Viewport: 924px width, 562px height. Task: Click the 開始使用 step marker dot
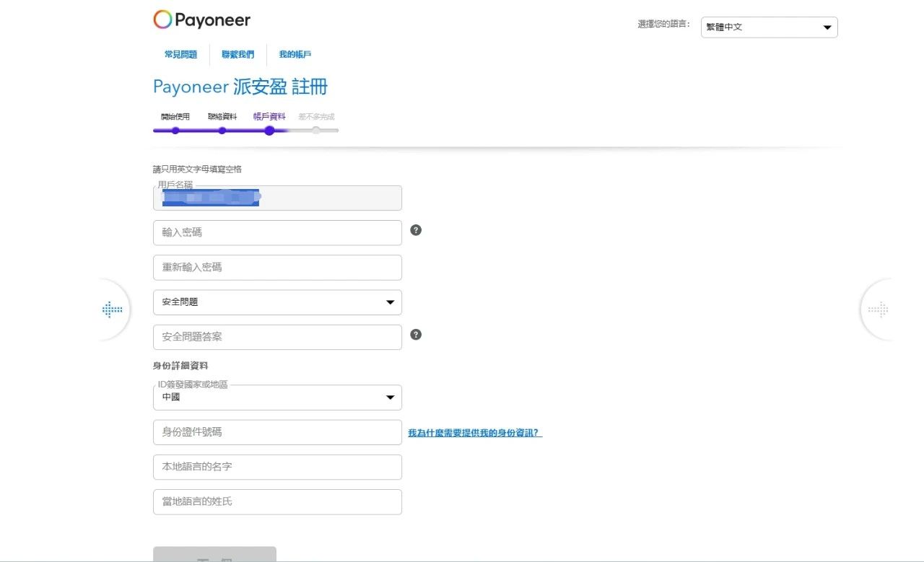coord(175,131)
